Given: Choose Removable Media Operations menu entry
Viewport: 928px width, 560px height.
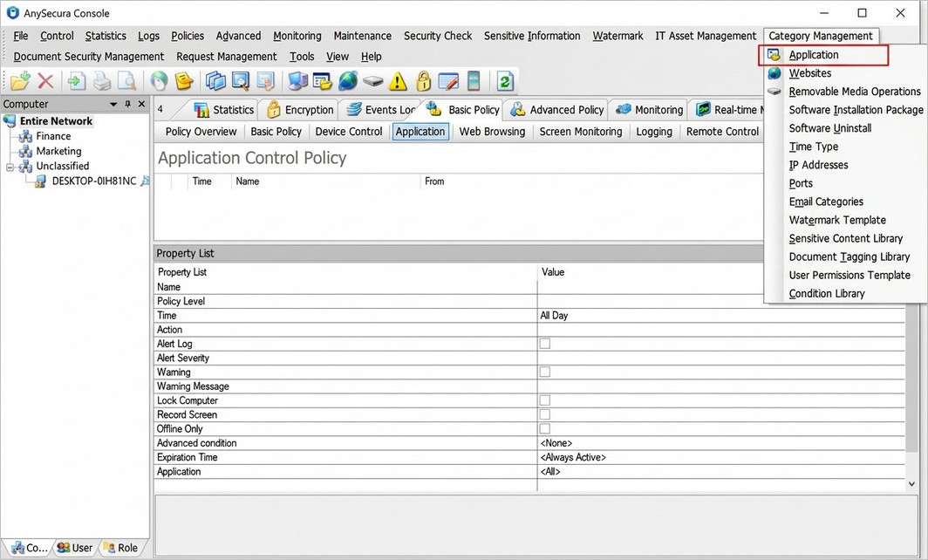Looking at the screenshot, I should (x=854, y=92).
